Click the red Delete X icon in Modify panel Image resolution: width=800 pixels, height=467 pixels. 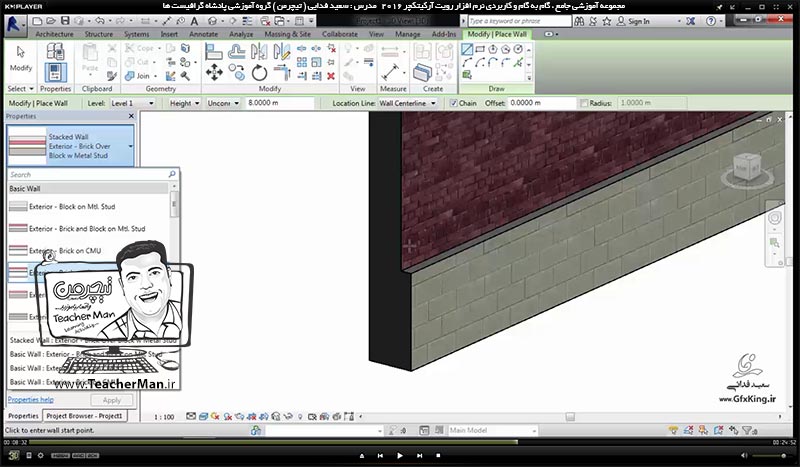pos(331,76)
